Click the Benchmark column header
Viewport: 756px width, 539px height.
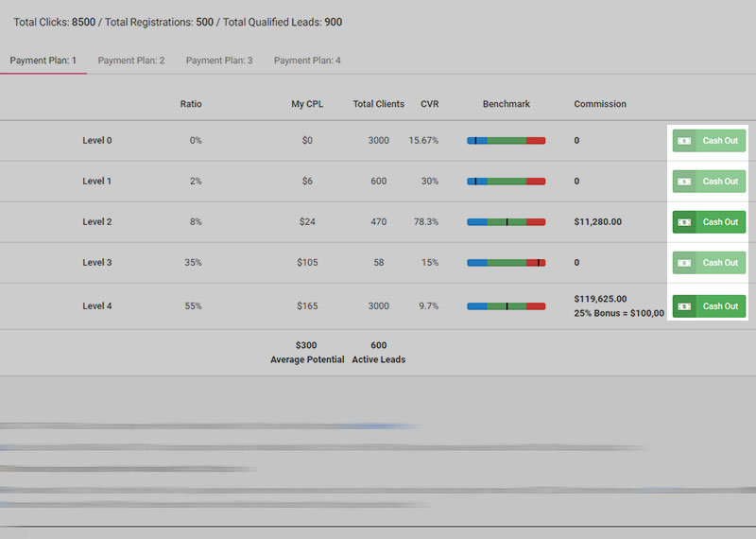506,104
